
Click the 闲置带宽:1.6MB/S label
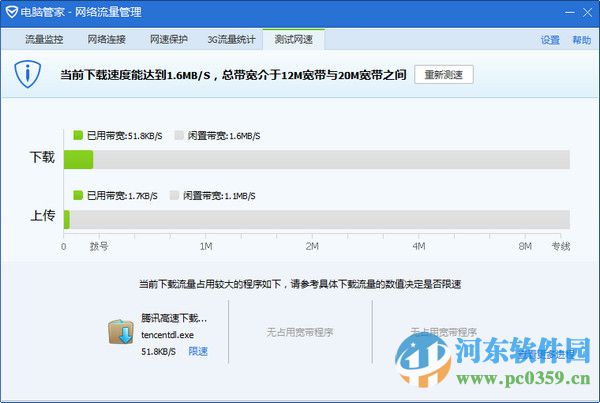click(x=224, y=135)
